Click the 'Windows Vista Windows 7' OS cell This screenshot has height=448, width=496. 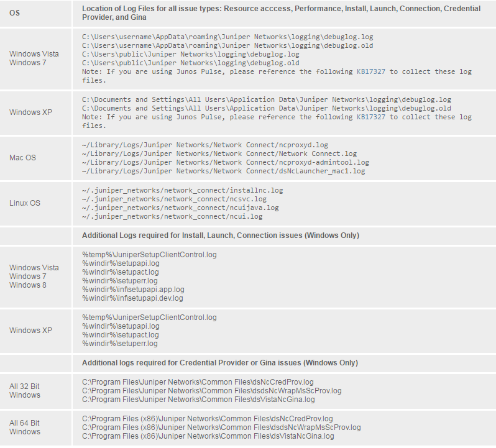coord(36,58)
